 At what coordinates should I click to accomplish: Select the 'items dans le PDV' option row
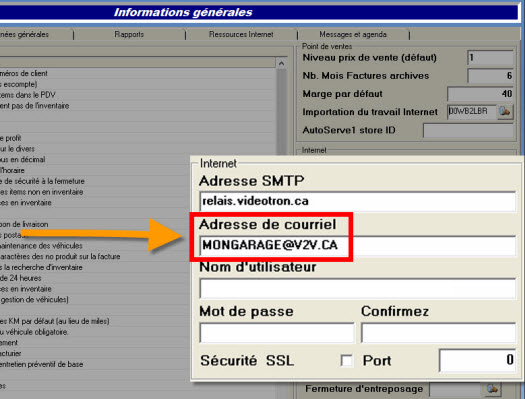(x=137, y=95)
